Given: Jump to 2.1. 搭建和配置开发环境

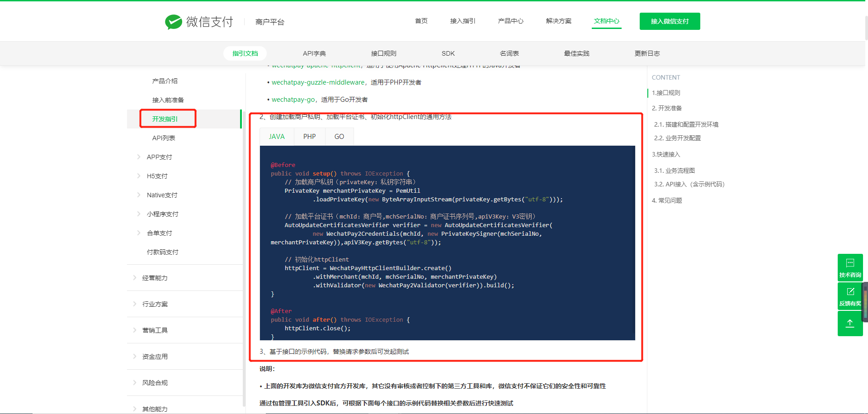Looking at the screenshot, I should (686, 124).
